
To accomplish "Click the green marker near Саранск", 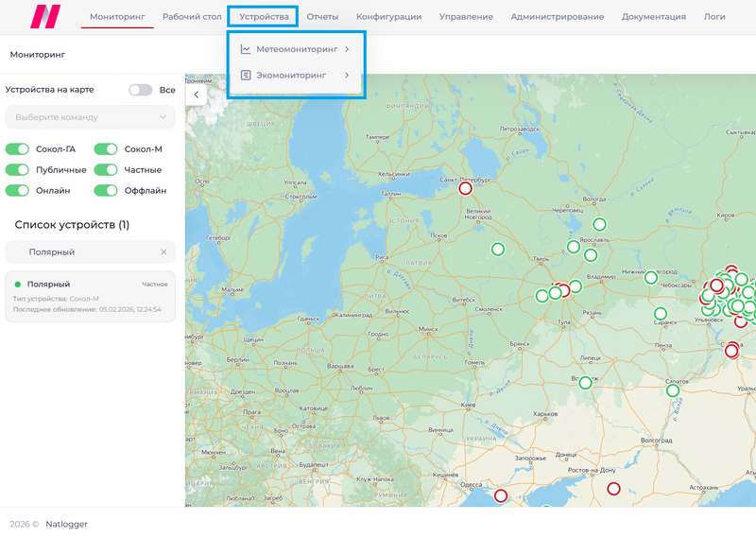I will pyautogui.click(x=661, y=314).
